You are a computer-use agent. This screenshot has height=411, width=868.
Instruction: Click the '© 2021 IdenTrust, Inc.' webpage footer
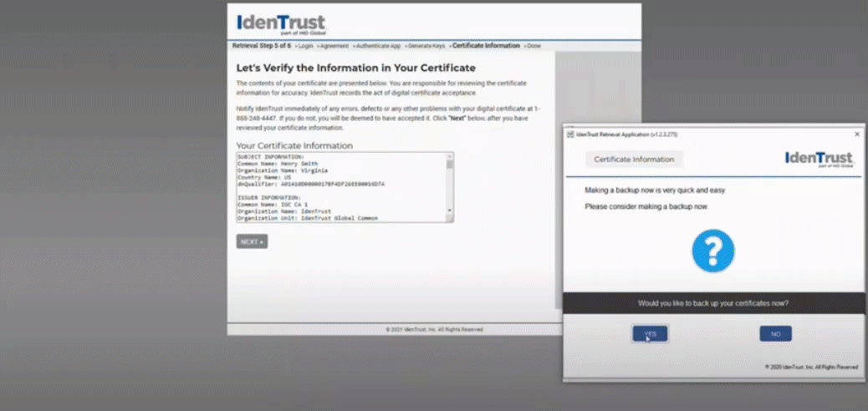pyautogui.click(x=435, y=330)
